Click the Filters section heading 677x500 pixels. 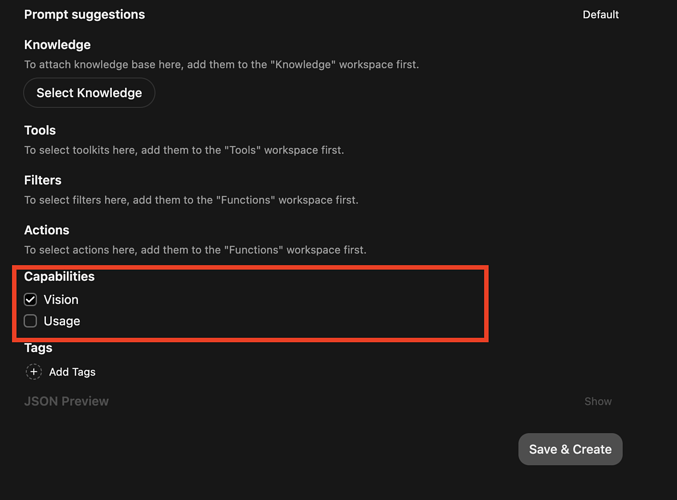tap(43, 180)
